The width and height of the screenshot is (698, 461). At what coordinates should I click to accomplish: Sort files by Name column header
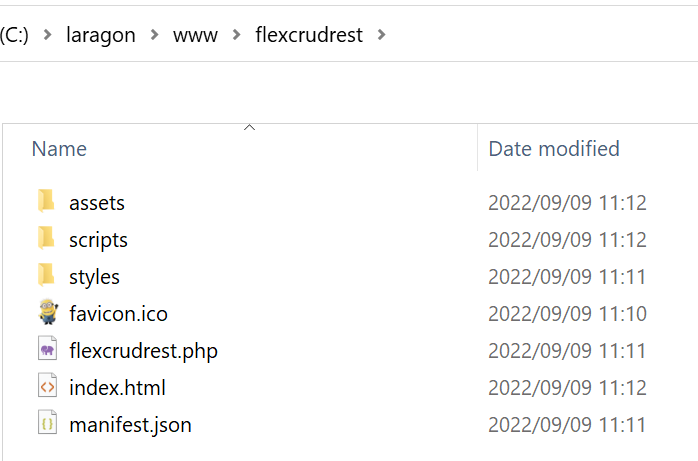click(x=59, y=149)
